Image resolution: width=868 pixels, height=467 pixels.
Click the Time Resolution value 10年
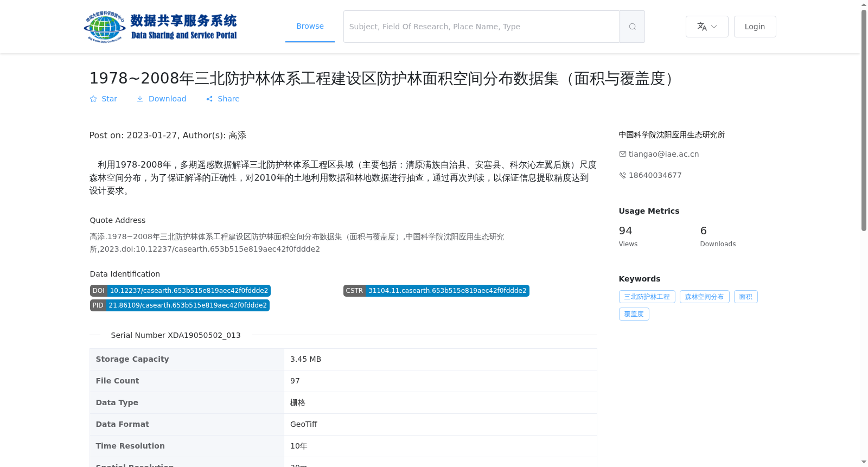[298, 446]
